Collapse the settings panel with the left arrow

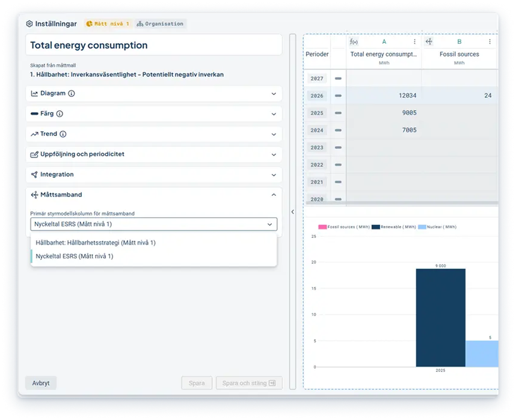tap(292, 212)
